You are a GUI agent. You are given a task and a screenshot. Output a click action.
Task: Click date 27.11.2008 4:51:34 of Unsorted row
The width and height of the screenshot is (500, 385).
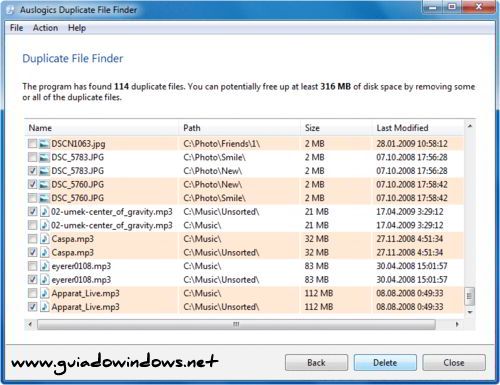410,253
